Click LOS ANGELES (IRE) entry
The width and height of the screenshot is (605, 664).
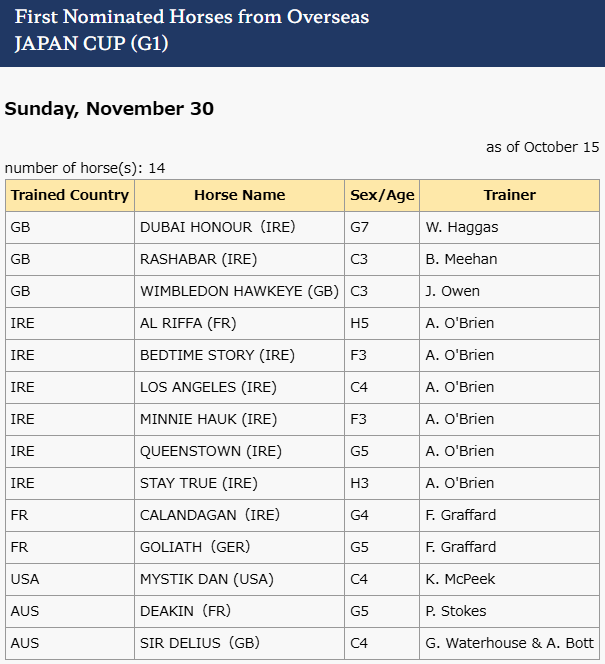(x=208, y=387)
